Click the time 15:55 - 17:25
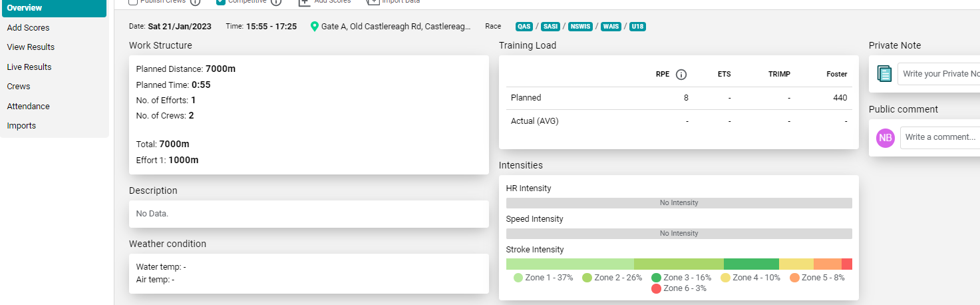980x305 pixels. (271, 27)
